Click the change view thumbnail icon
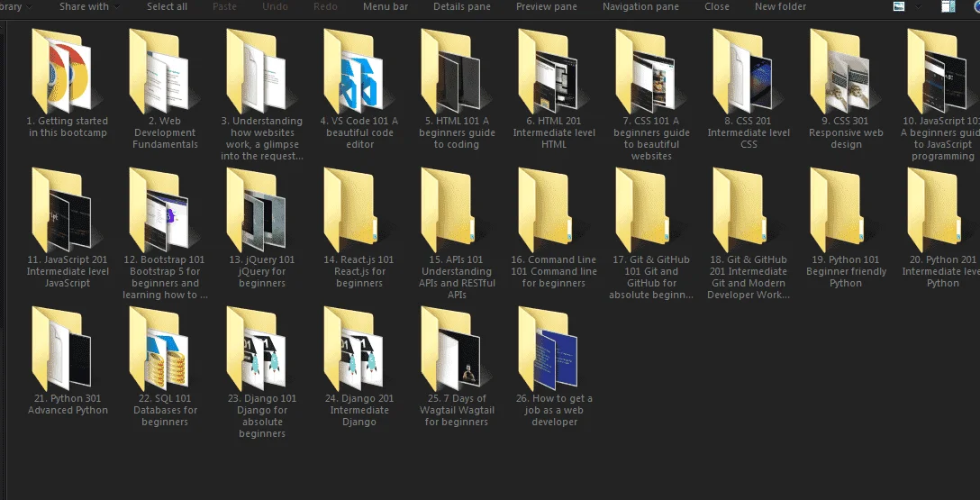Viewport: 980px width, 500px height. pyautogui.click(x=899, y=7)
